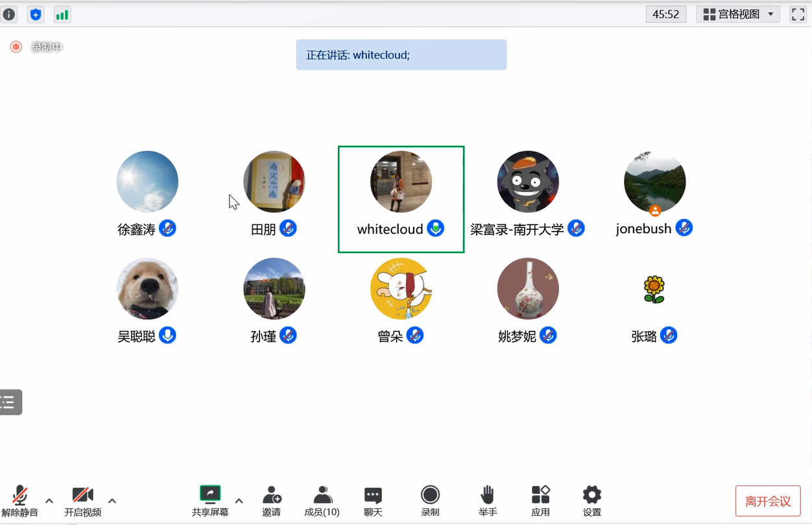Open the meeting info icon
The height and width of the screenshot is (525, 812).
coord(9,14)
